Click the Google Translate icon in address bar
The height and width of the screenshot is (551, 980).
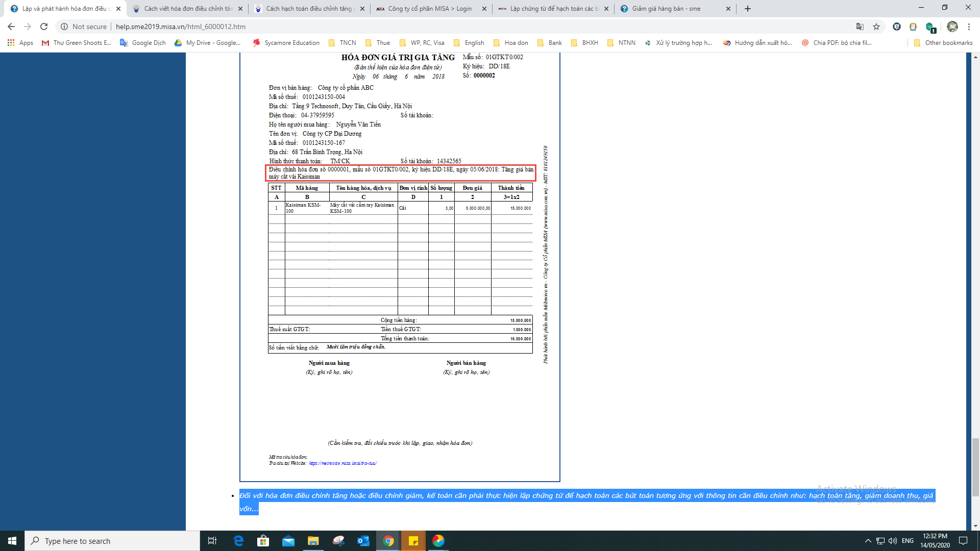click(x=860, y=27)
